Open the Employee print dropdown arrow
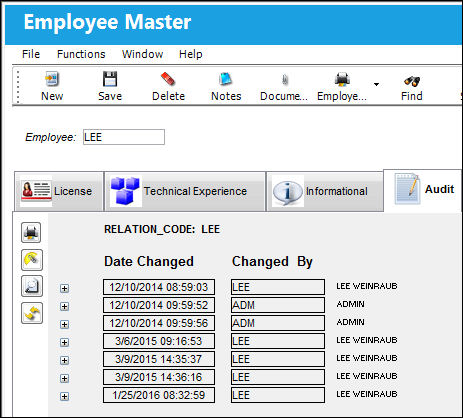The width and height of the screenshot is (463, 418). pos(376,84)
